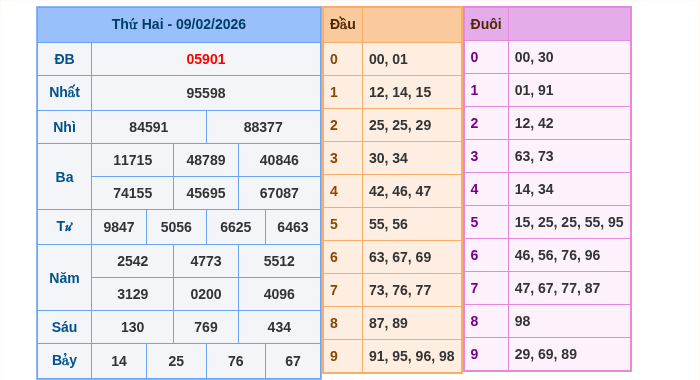Screen dimensions: 700x380
Task: Click third prize number 45695
Action: (206, 193)
